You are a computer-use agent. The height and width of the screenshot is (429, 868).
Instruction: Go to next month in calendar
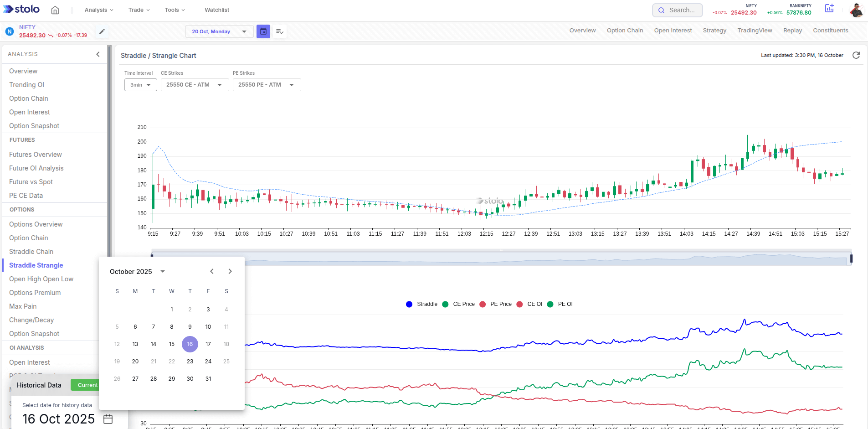pos(230,271)
